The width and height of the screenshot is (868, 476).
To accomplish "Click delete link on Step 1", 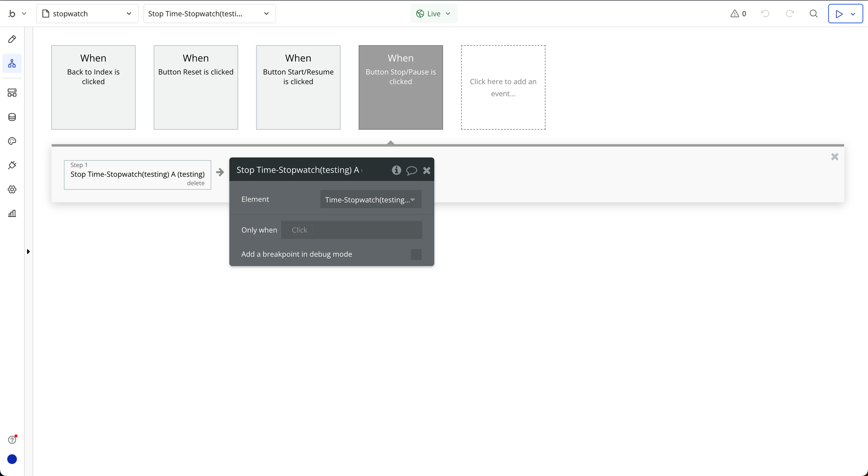I will (195, 183).
